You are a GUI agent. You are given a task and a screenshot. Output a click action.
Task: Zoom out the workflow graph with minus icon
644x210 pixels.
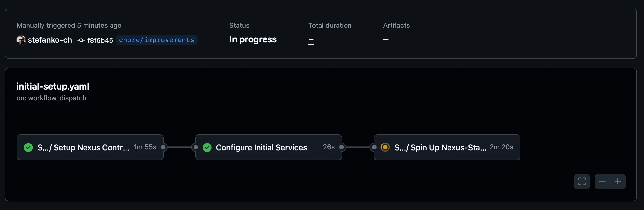603,182
